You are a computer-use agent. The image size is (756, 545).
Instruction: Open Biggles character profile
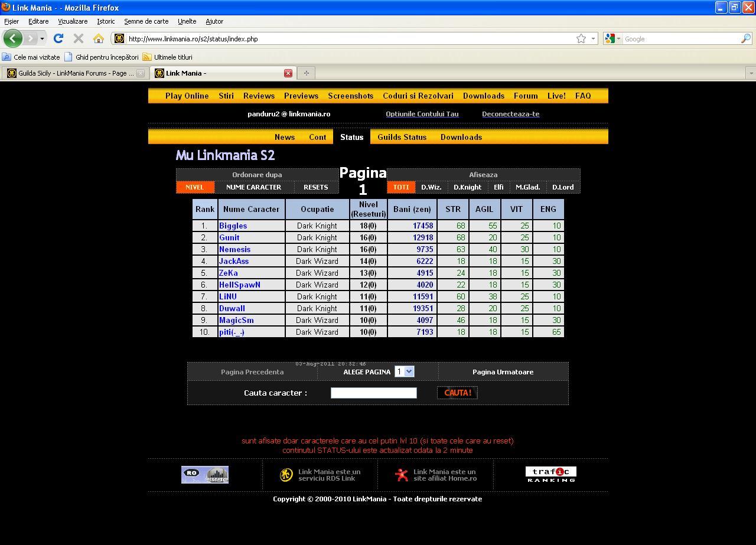pyautogui.click(x=233, y=226)
